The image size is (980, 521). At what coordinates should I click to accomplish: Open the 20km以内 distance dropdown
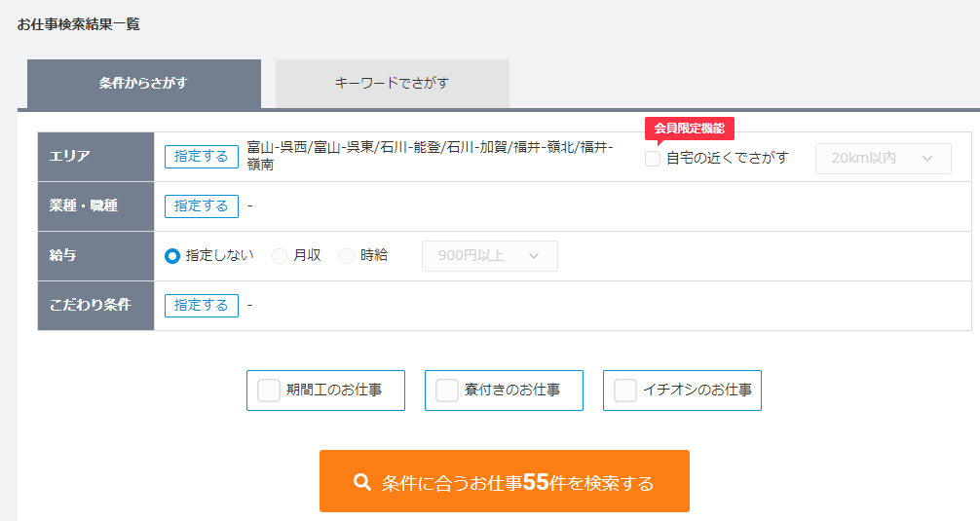884,159
